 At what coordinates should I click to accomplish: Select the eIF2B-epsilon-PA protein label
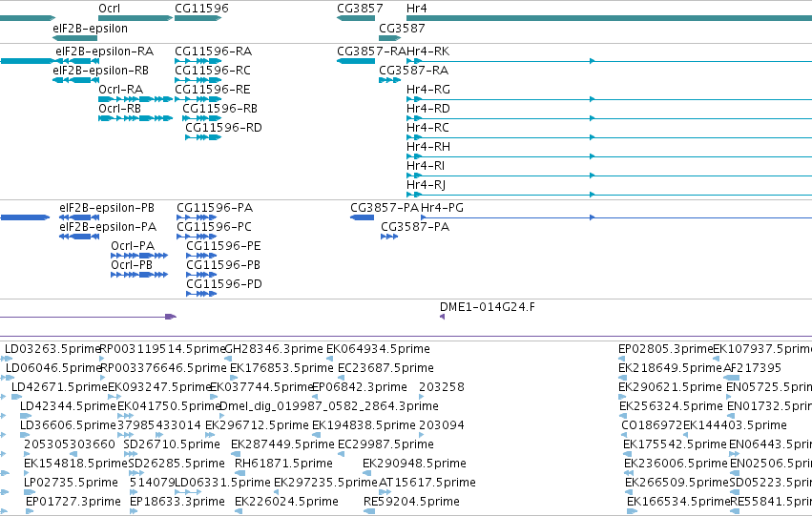[108, 227]
